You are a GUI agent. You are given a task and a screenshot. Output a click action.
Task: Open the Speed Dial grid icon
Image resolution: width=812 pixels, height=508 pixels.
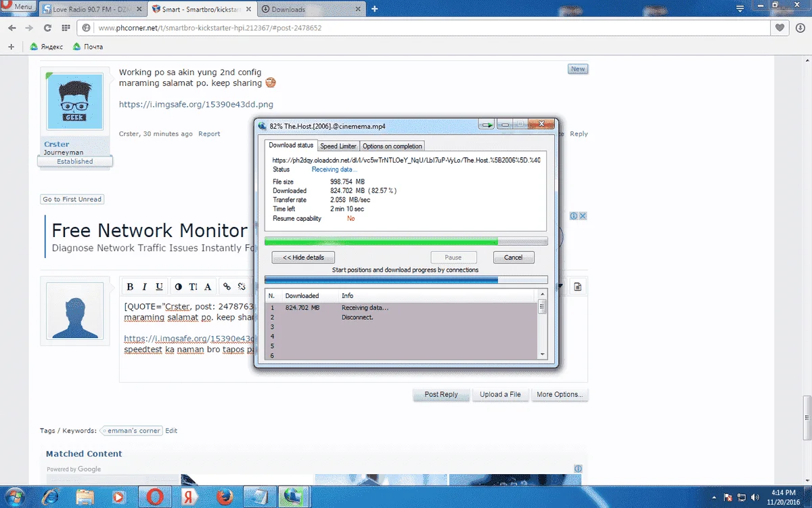66,28
